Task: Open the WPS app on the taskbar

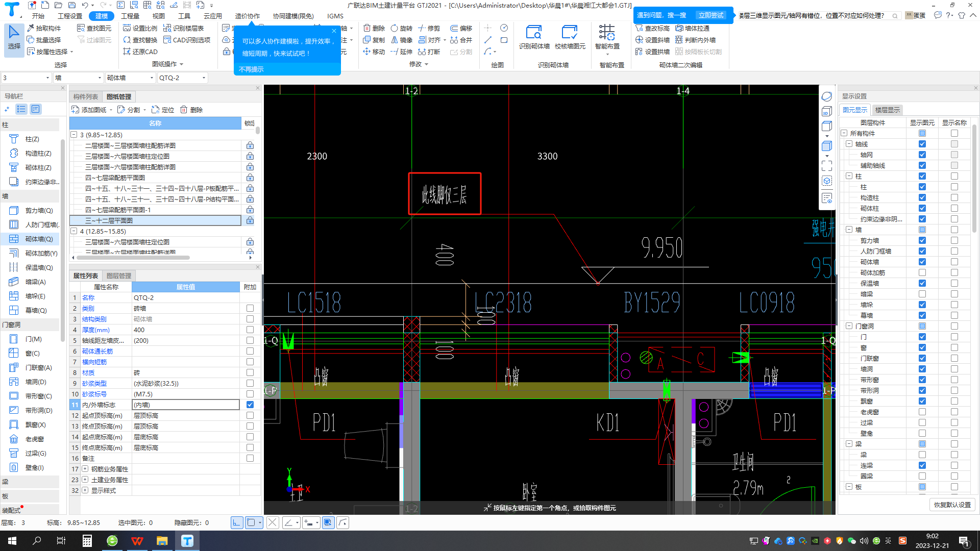Action: [137, 541]
